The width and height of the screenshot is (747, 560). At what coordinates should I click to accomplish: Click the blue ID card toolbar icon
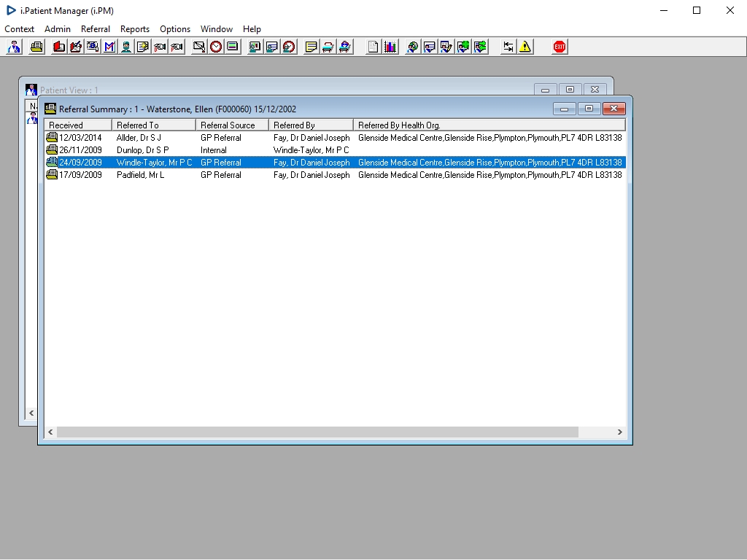click(93, 47)
